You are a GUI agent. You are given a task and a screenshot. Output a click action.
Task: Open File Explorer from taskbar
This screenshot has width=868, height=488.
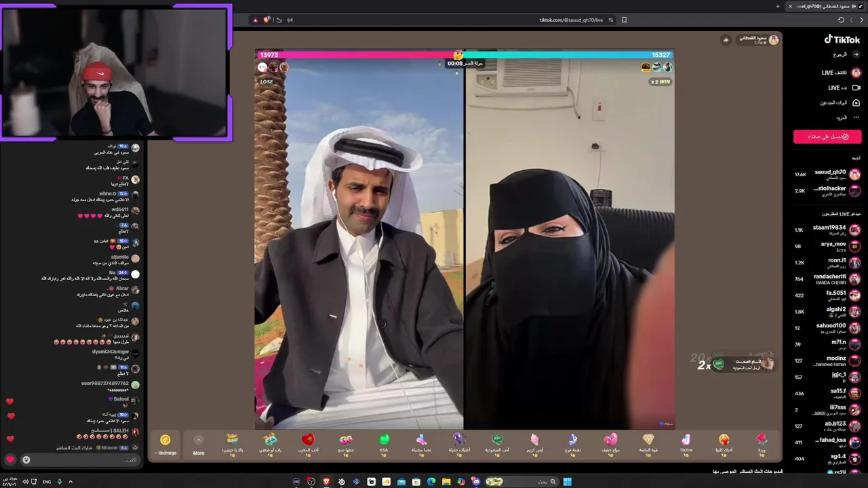coord(446,482)
